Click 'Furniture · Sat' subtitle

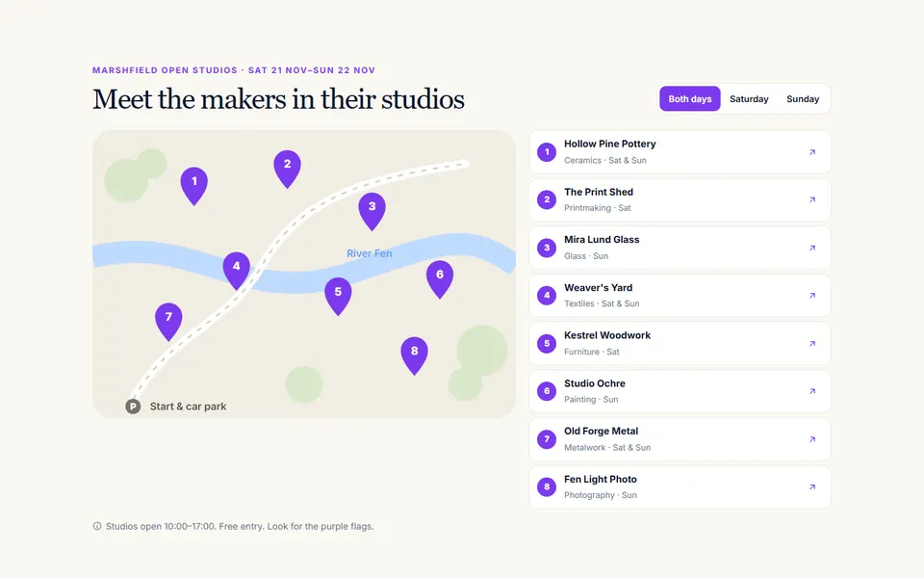[592, 352]
